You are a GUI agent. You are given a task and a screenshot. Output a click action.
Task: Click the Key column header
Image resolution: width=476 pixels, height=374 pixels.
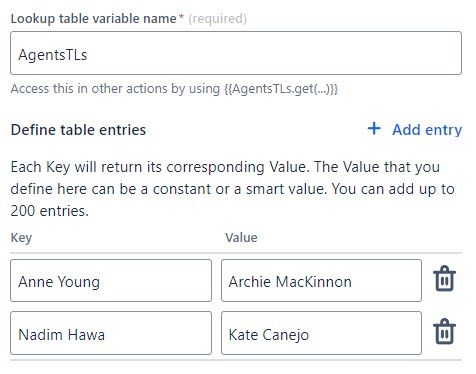coord(21,238)
